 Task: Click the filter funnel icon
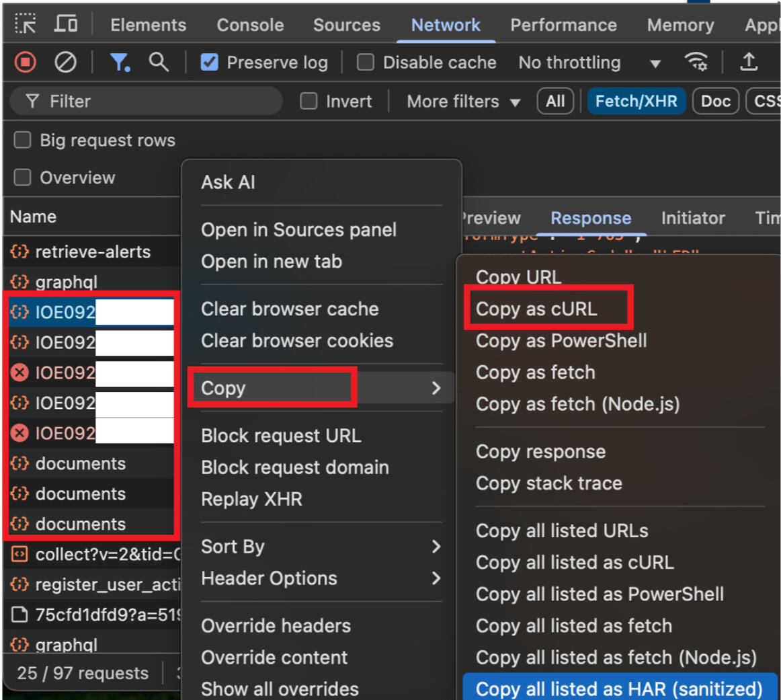pyautogui.click(x=120, y=63)
